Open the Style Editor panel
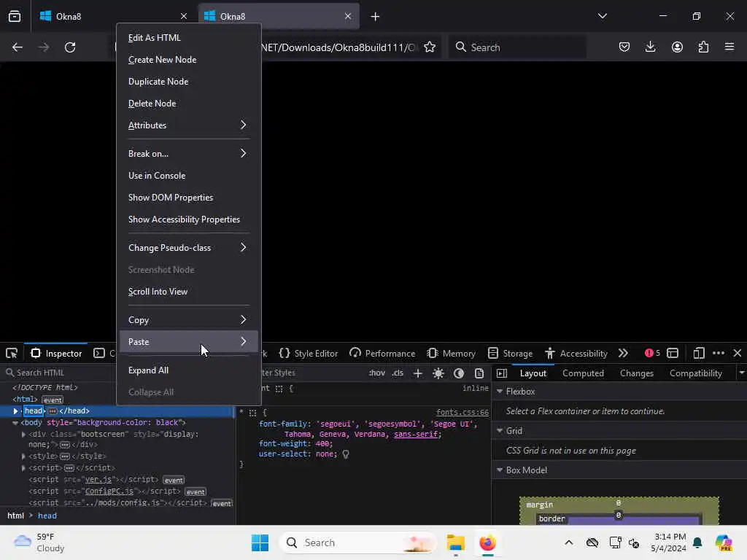This screenshot has height=560, width=747. 309,354
